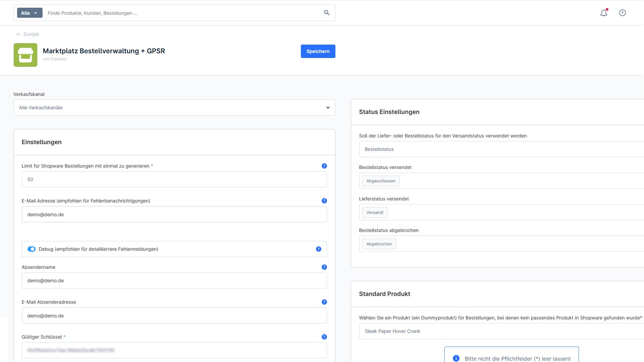Show help for Limit für Shopware Bestellungen

click(x=324, y=166)
